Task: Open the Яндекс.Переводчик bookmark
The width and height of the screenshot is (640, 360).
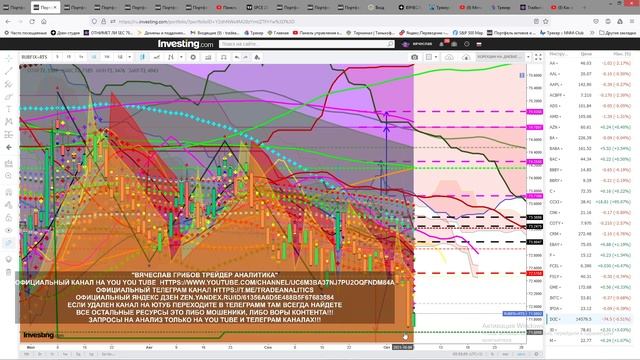Action: (423, 33)
